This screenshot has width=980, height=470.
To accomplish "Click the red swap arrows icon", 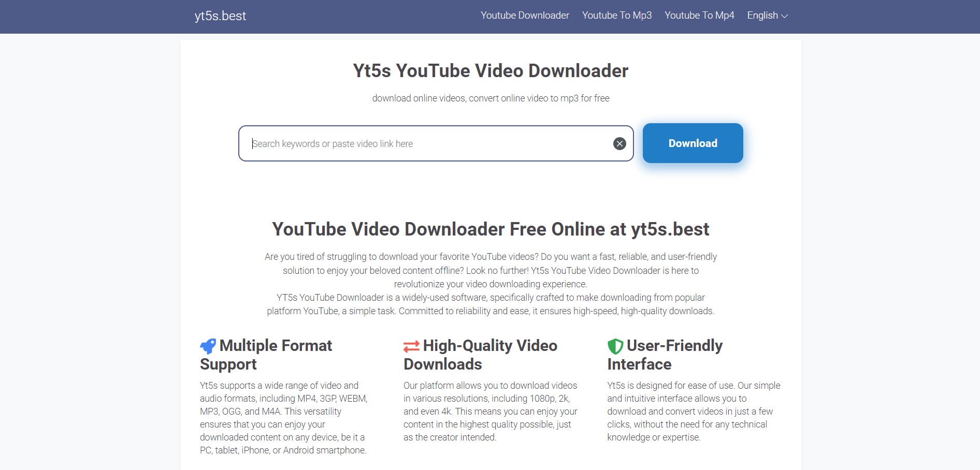I will (x=411, y=346).
